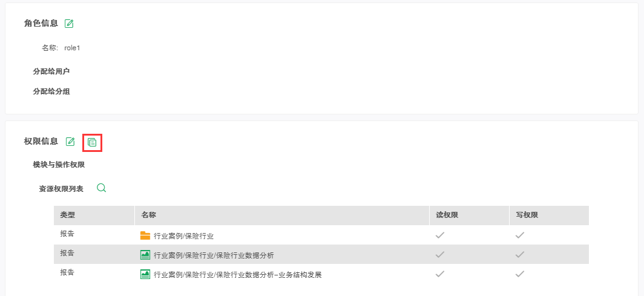Expand the 模块与操作权限 section

pyautogui.click(x=59, y=165)
